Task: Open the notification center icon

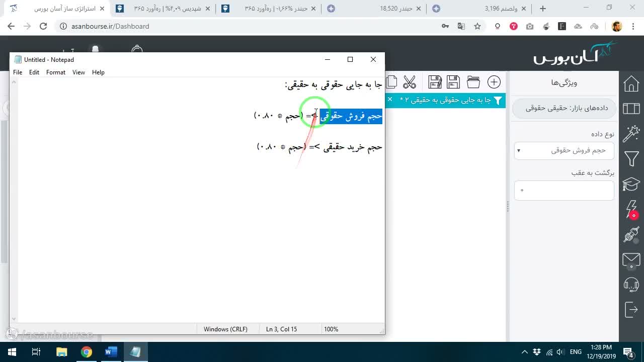Action: point(628,352)
